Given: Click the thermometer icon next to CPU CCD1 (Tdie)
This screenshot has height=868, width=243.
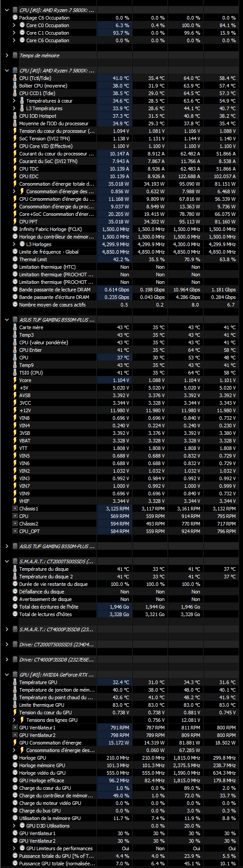Looking at the screenshot, I should (x=15, y=93).
